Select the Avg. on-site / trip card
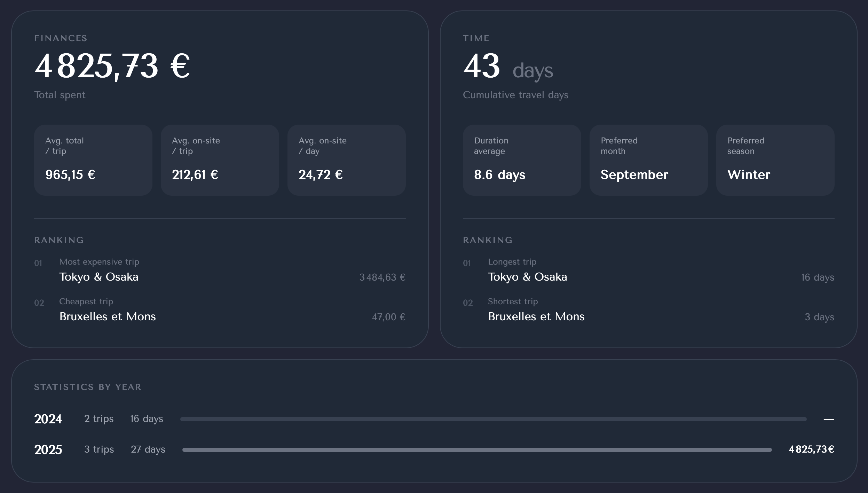868x493 pixels. coord(220,160)
